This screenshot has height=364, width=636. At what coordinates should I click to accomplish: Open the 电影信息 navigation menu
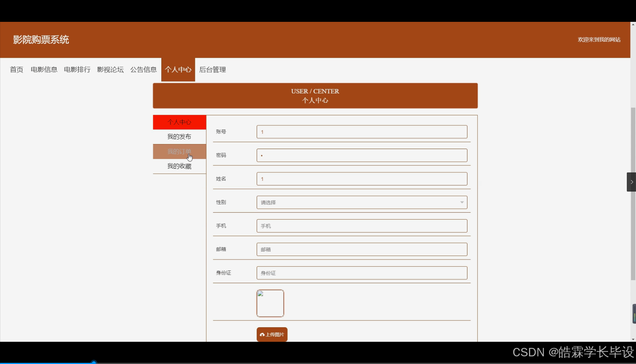44,69
